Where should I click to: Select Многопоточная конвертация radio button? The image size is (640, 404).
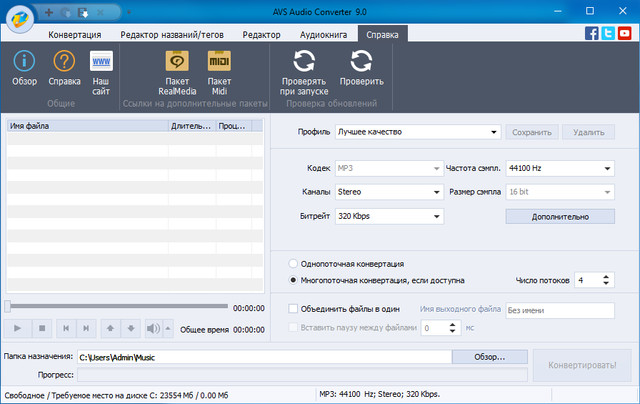[x=293, y=280]
